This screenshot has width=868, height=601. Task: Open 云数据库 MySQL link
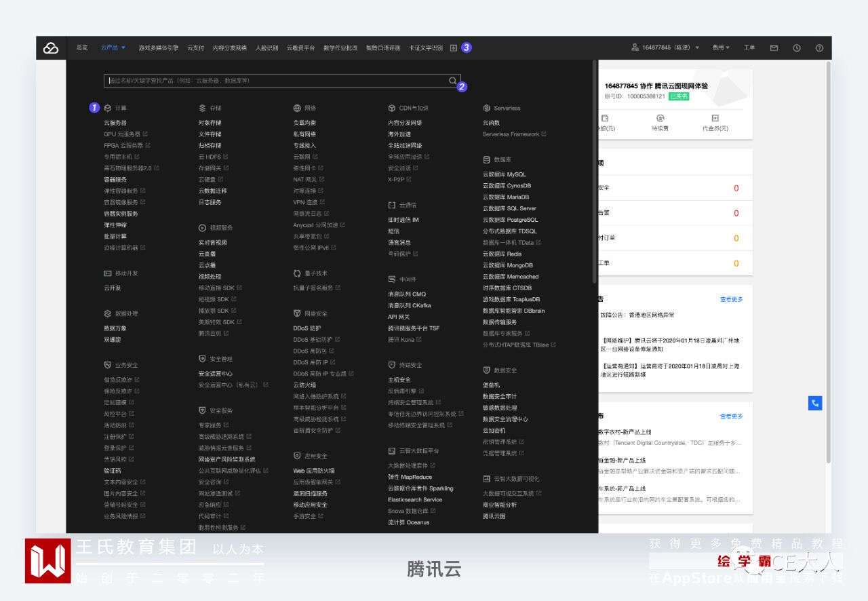505,174
